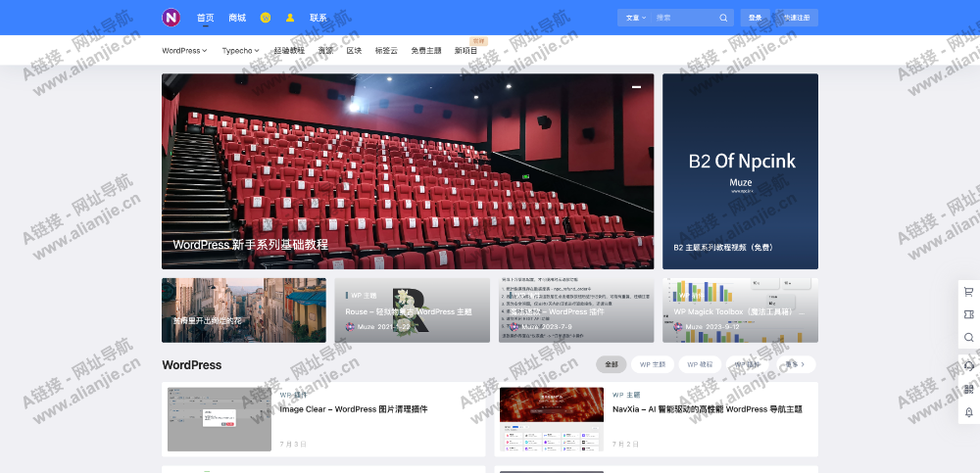
Task: Show the QR code from sidebar
Action: click(969, 389)
